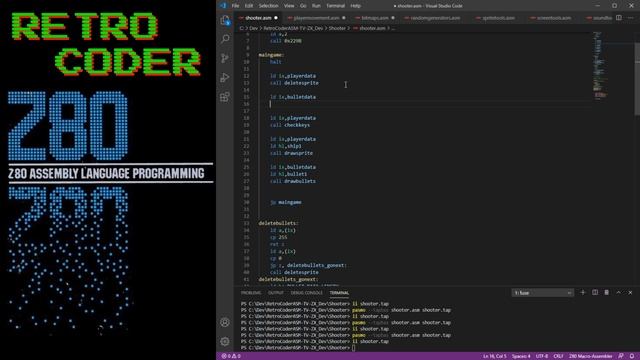Click 'shooter.asm' in breadcrumb path

click(372, 28)
